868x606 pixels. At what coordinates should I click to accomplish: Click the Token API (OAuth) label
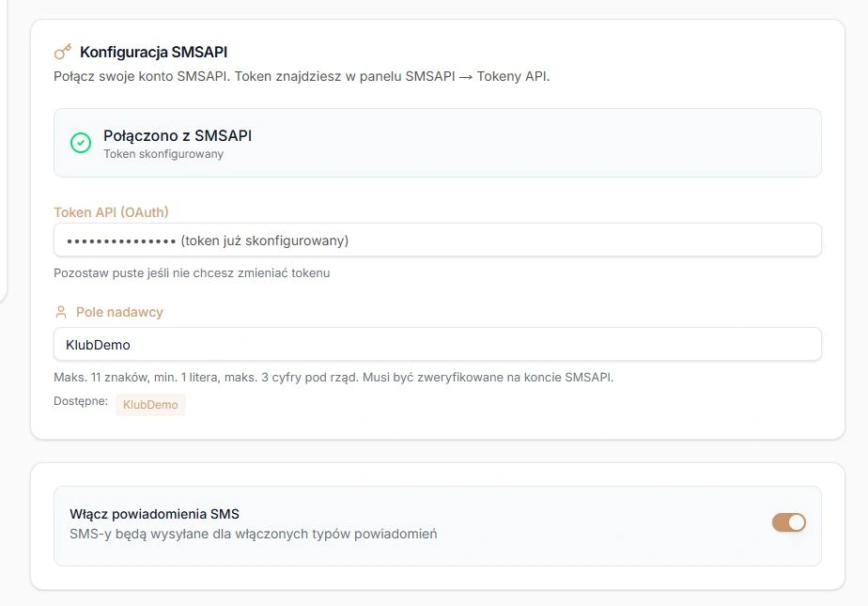[x=111, y=212]
